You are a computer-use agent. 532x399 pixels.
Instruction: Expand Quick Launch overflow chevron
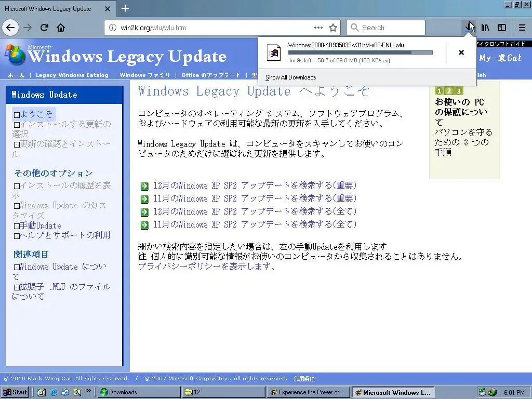pyautogui.click(x=88, y=391)
